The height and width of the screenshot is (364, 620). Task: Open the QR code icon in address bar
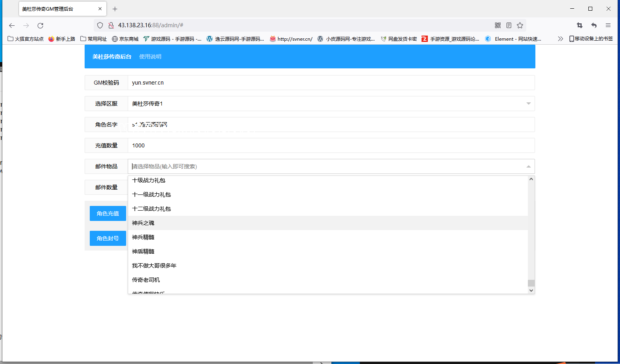tap(498, 25)
